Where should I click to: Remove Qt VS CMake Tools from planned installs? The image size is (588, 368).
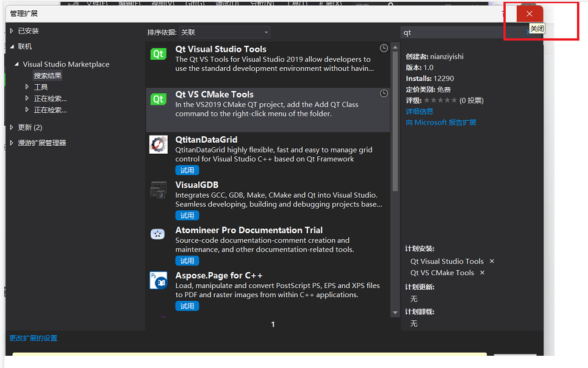[482, 273]
